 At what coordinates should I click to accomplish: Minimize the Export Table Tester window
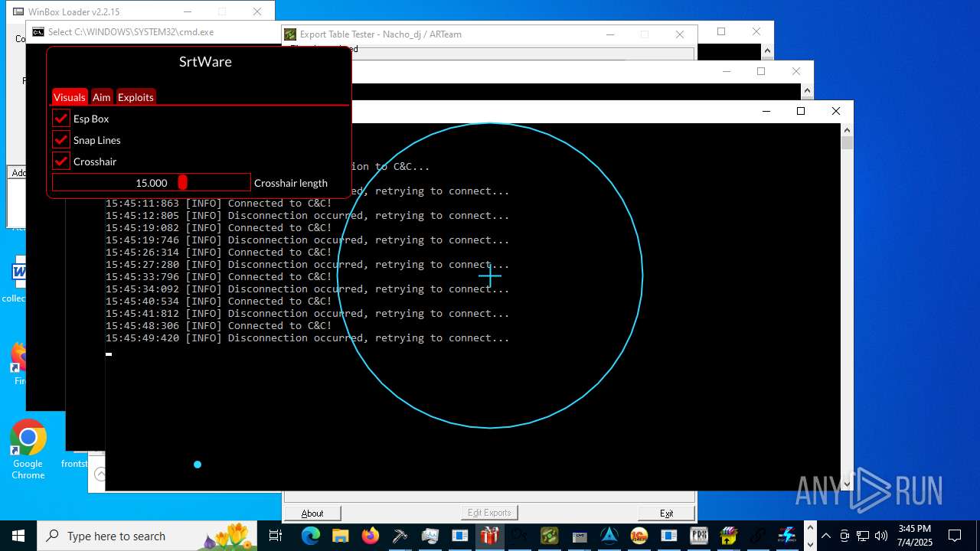coord(610,34)
